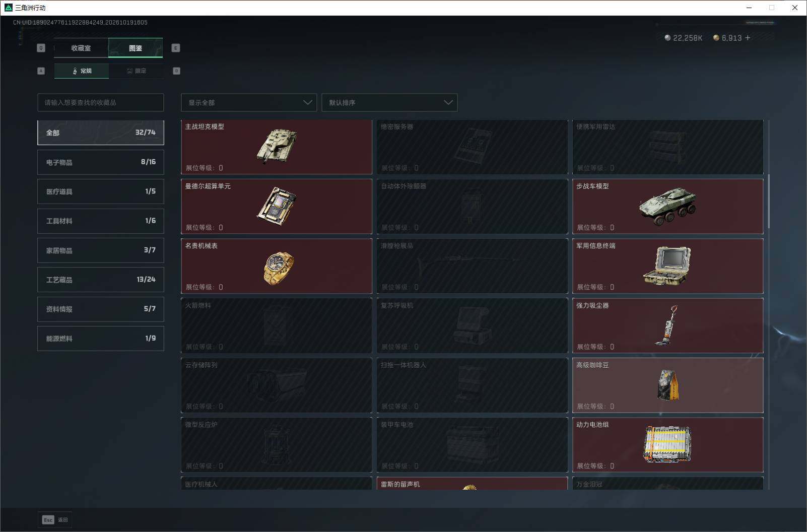This screenshot has width=807, height=532.
Task: Switch to the 收藏室 tab
Action: pos(81,48)
